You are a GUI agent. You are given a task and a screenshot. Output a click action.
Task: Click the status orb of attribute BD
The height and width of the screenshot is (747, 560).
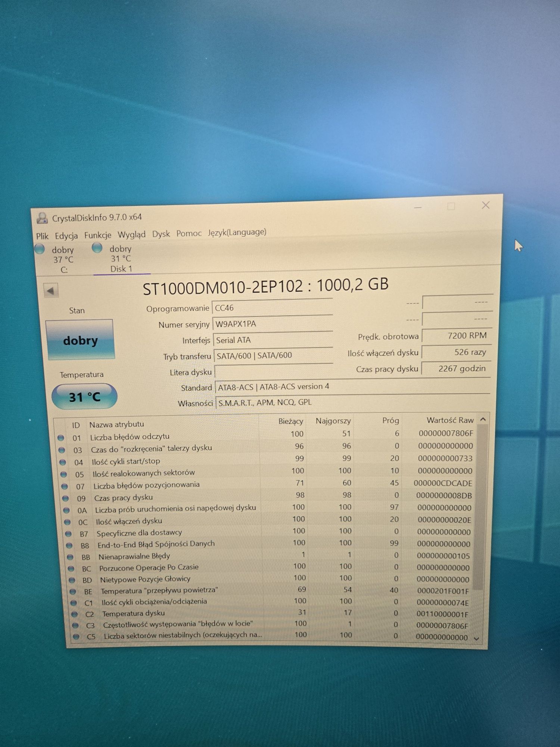pos(72,580)
